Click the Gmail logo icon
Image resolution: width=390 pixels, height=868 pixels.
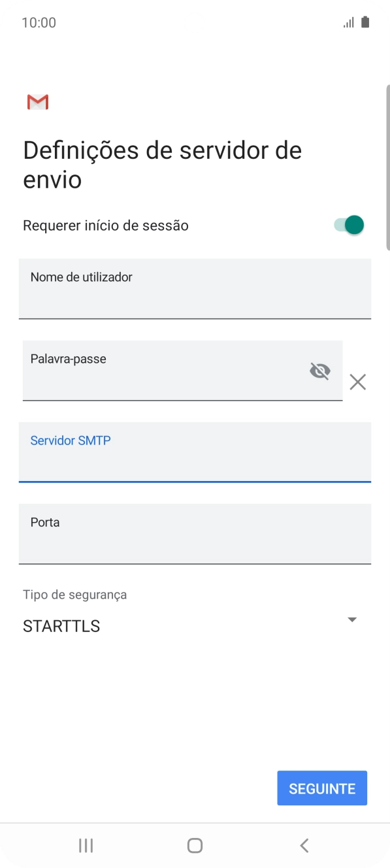pos(37,102)
